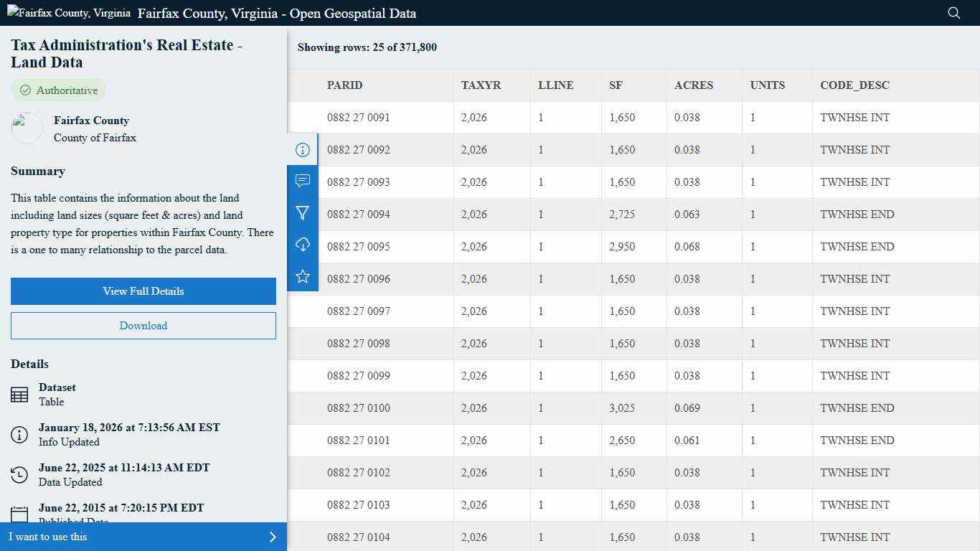Click the Authoritative badge
The width and height of the screenshot is (980, 551).
58,90
